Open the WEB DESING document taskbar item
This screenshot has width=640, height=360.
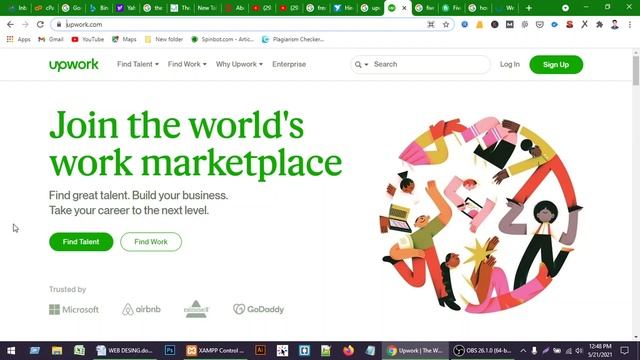click(124, 350)
